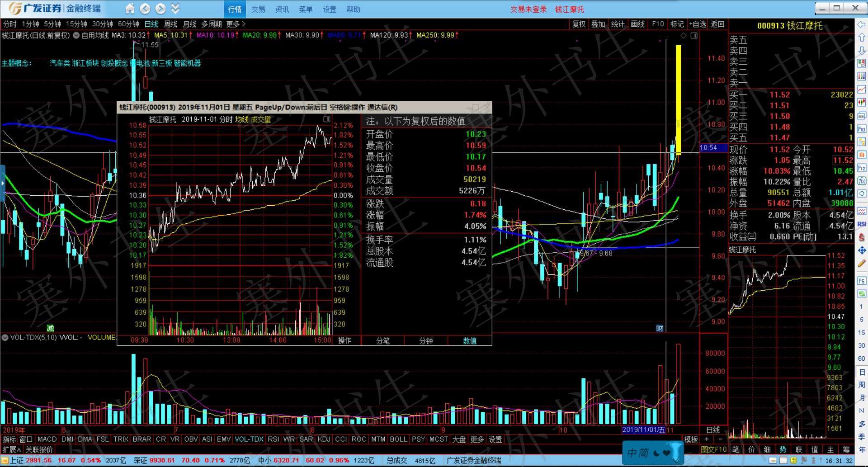The width and height of the screenshot is (868, 467).
Task: Click the F5 sidebar icon
Action: [x=862, y=281]
